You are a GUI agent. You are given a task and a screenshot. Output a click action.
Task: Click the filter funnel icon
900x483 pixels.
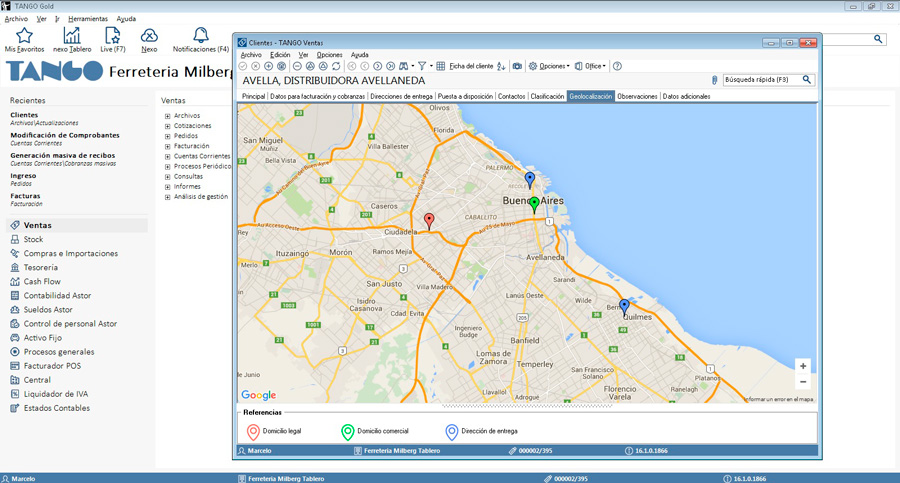click(422, 66)
